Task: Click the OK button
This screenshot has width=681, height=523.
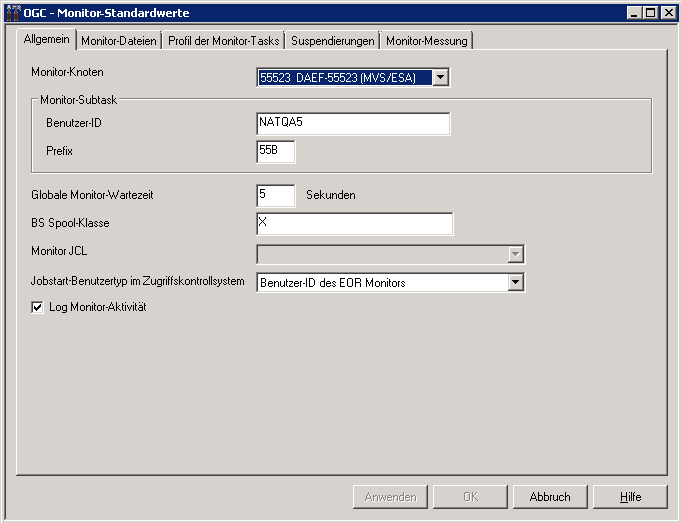Action: coord(470,497)
